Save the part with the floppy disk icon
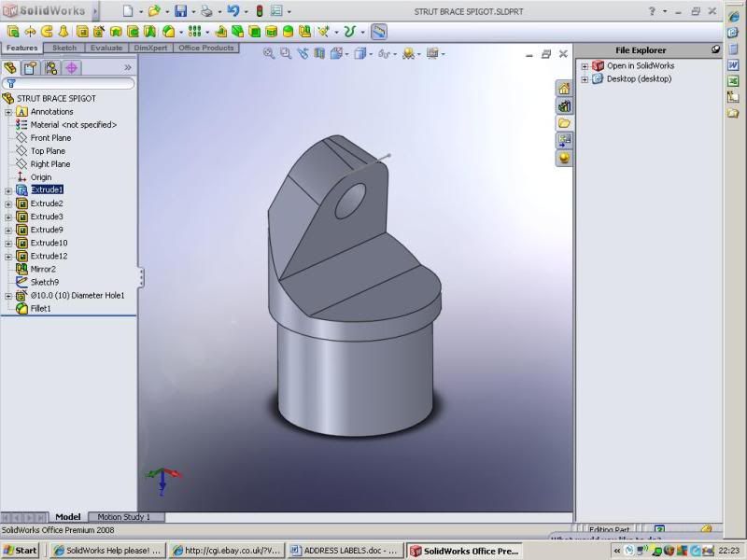This screenshot has width=747, height=560. point(180,10)
